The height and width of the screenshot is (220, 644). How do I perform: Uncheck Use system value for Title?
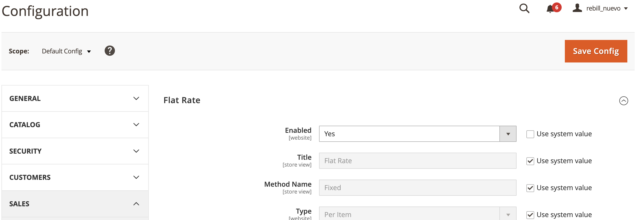point(530,161)
